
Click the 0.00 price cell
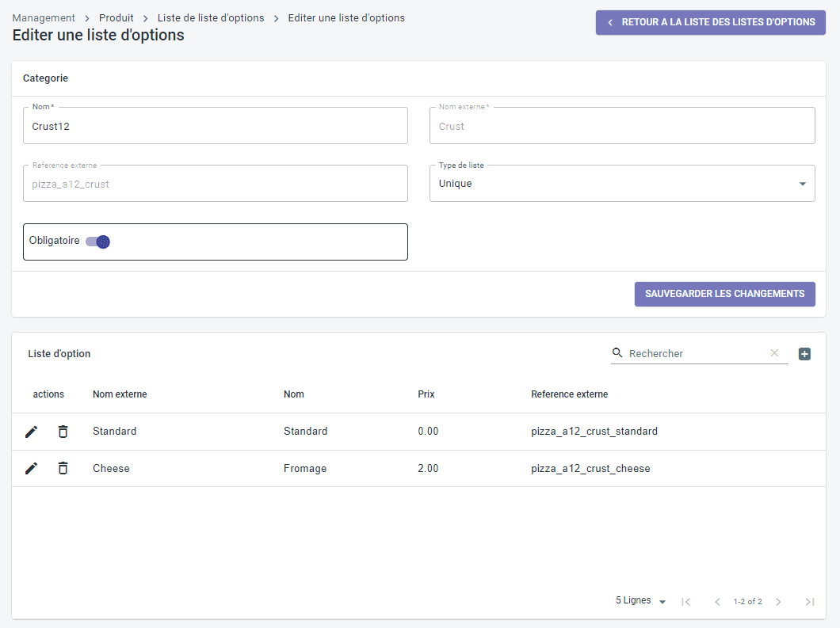point(428,432)
